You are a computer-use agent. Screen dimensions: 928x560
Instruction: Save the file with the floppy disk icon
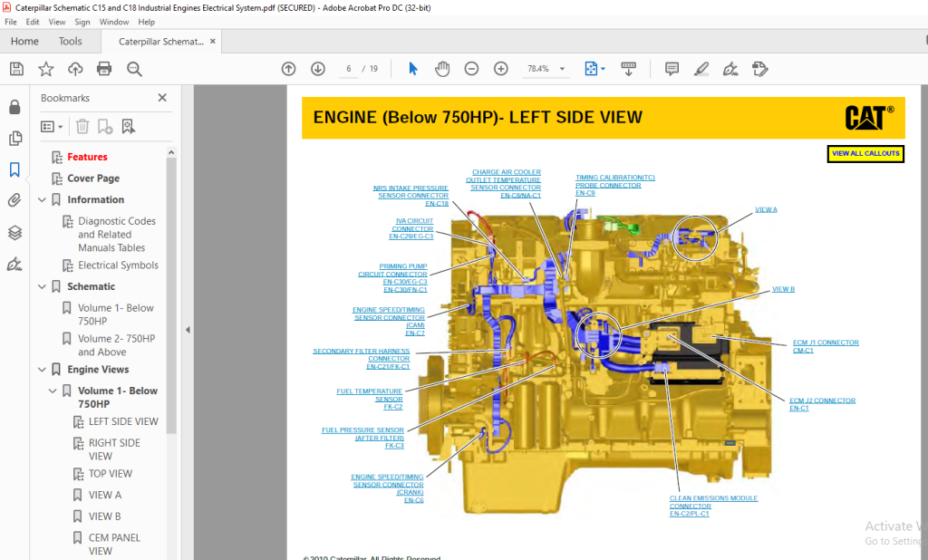pyautogui.click(x=16, y=69)
